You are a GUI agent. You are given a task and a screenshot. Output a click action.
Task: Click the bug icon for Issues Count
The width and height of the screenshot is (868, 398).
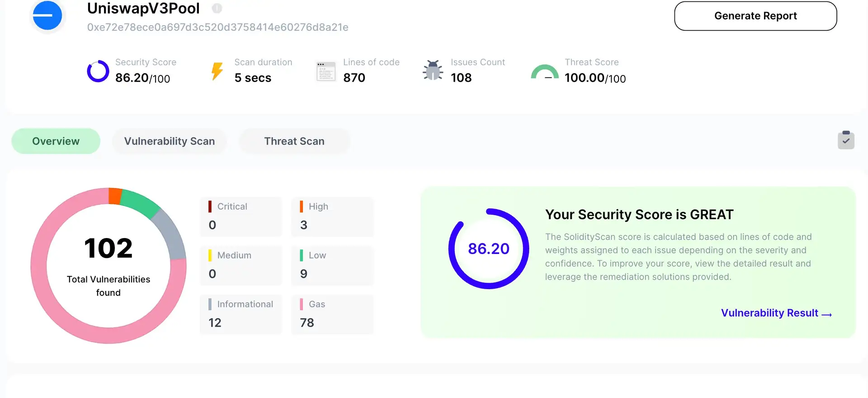[433, 70]
